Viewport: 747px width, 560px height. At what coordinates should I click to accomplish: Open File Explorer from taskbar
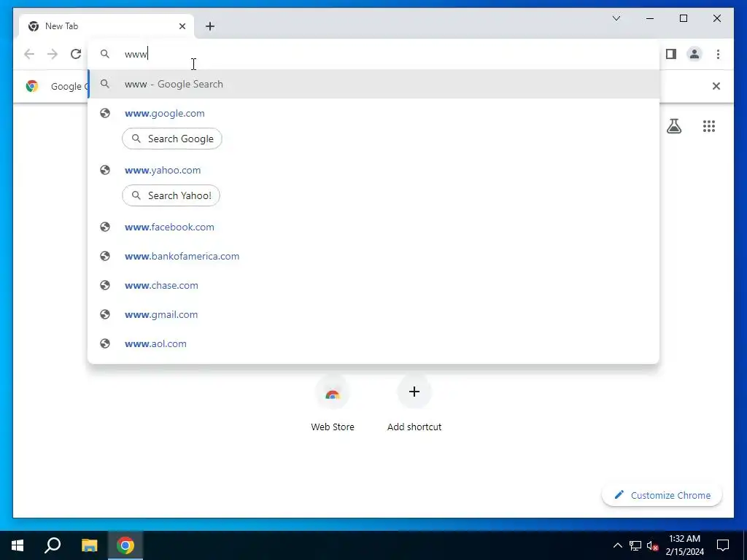point(89,545)
